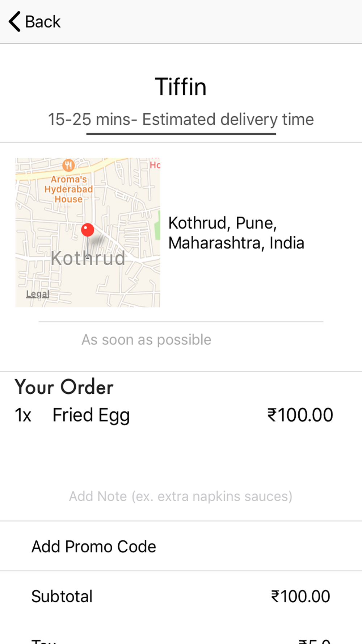The width and height of the screenshot is (362, 644).
Task: Click the Back label text
Action: click(x=43, y=22)
